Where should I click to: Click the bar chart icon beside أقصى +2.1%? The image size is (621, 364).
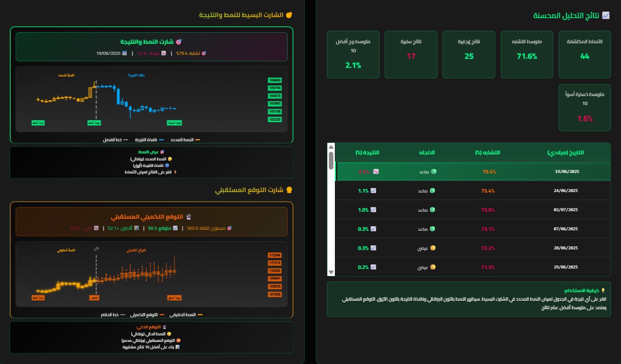[137, 228]
